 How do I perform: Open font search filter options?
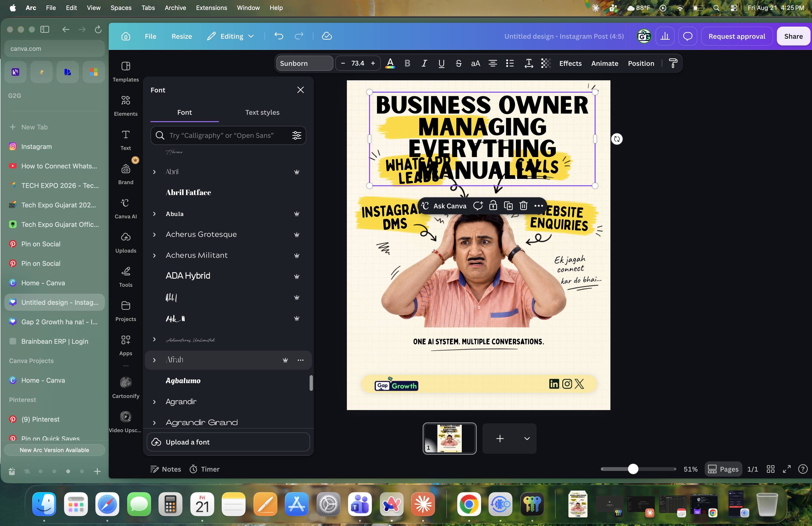pos(297,135)
